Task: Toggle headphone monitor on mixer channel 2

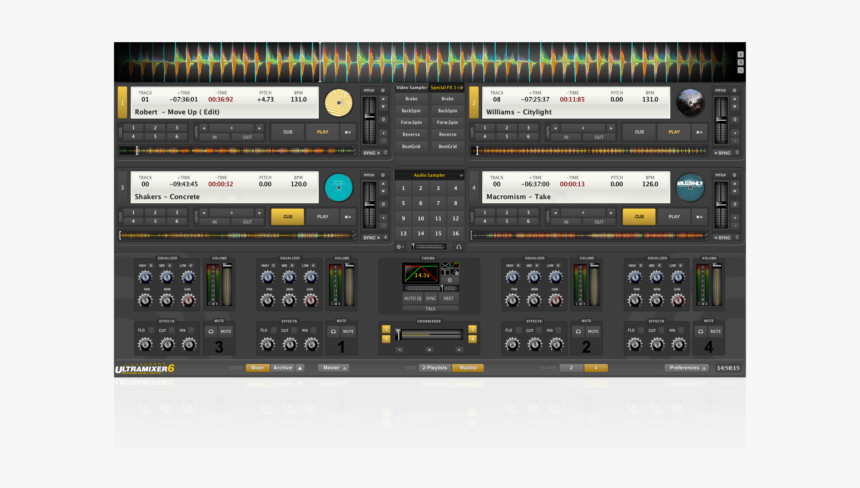Action: 578,331
